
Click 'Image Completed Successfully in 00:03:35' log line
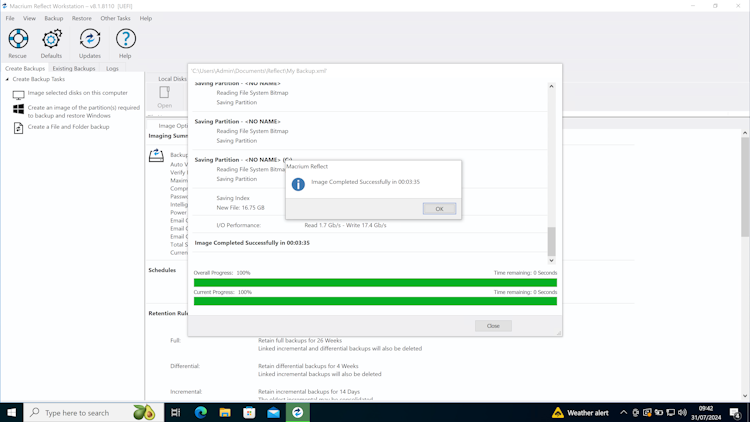click(x=252, y=243)
